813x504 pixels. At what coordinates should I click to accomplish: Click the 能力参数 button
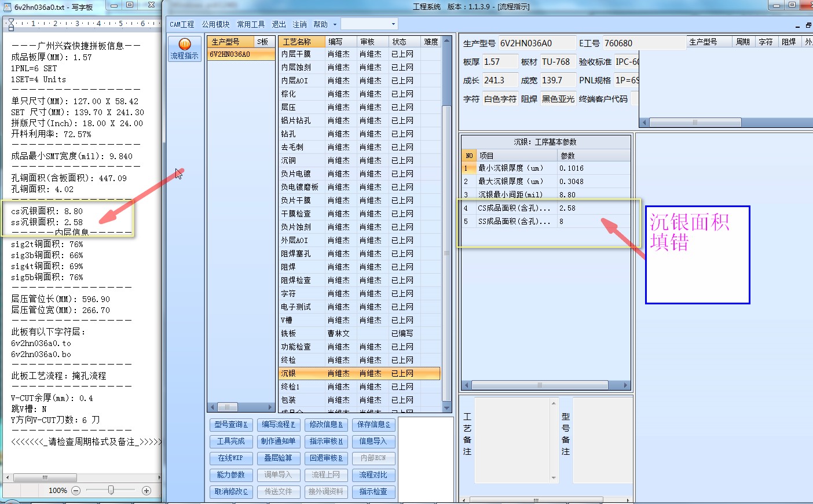coord(230,474)
